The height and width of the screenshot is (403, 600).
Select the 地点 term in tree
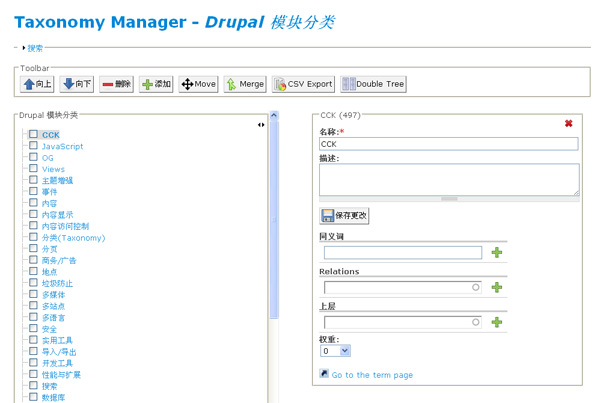pos(49,272)
